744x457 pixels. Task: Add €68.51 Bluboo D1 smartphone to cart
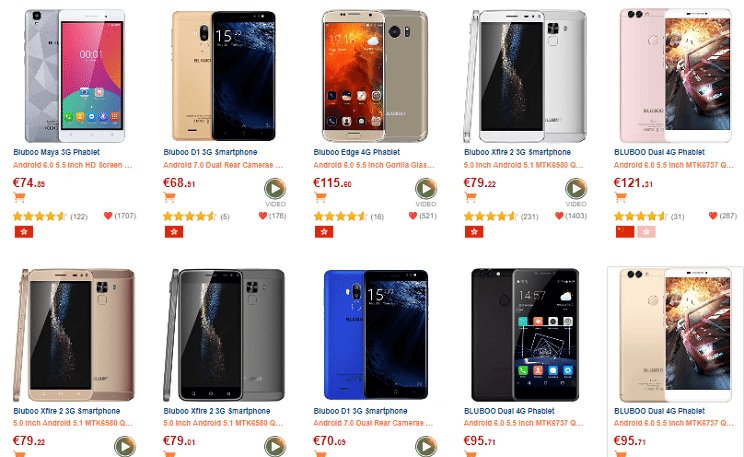[169, 197]
